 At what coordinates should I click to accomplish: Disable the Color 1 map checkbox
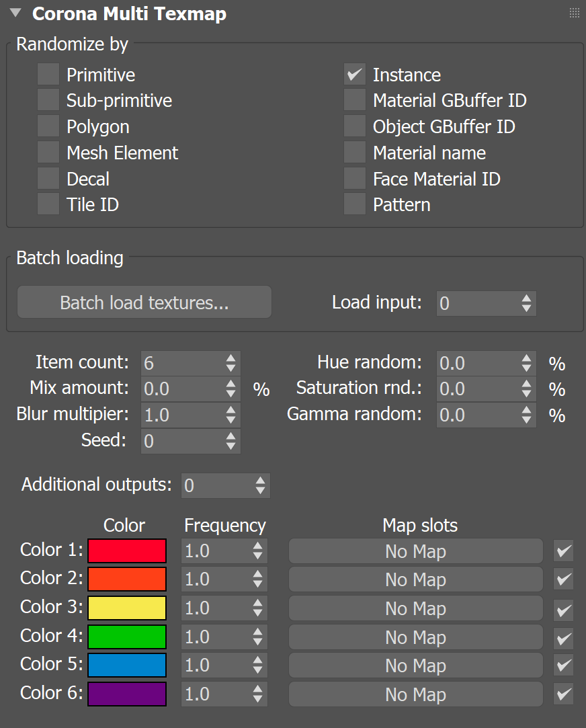(564, 551)
